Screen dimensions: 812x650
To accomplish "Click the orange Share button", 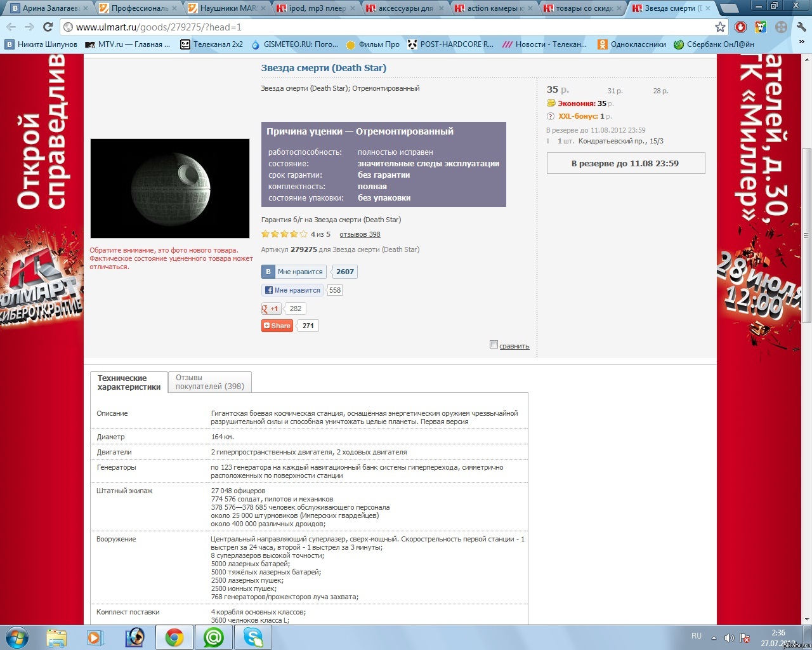I will [x=277, y=326].
